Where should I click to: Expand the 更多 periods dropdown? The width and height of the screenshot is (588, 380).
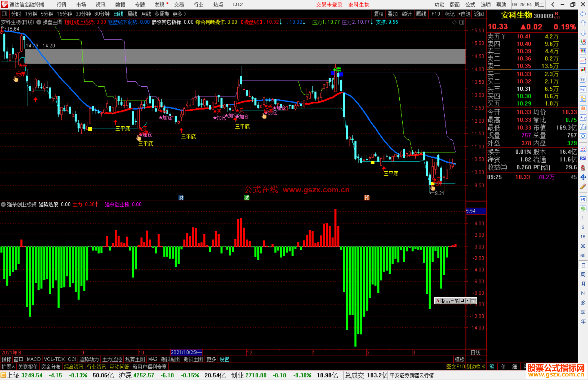(179, 14)
